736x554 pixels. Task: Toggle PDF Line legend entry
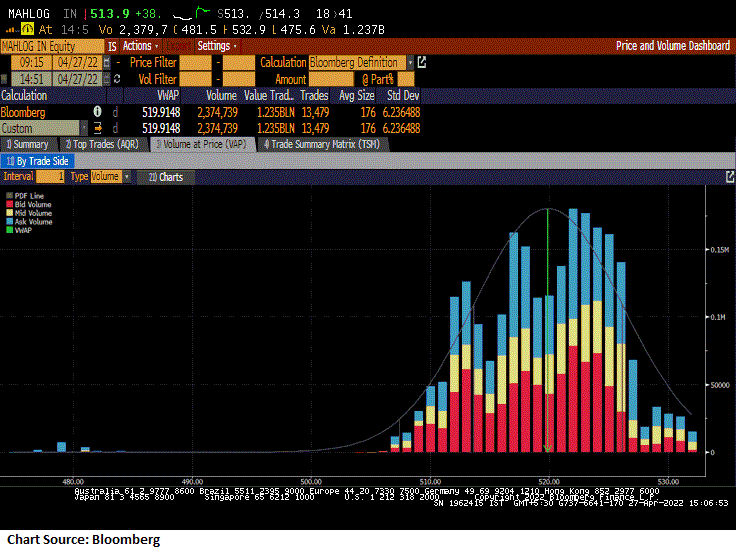[x=28, y=195]
